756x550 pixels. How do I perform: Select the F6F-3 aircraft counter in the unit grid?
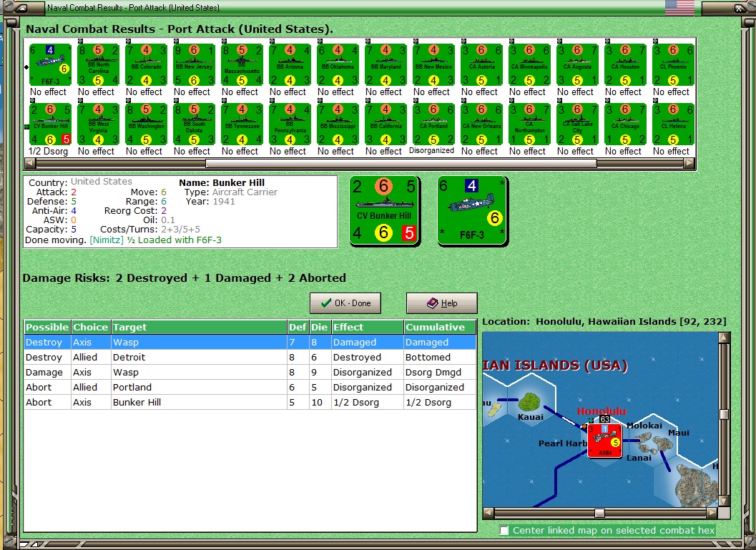(x=50, y=66)
